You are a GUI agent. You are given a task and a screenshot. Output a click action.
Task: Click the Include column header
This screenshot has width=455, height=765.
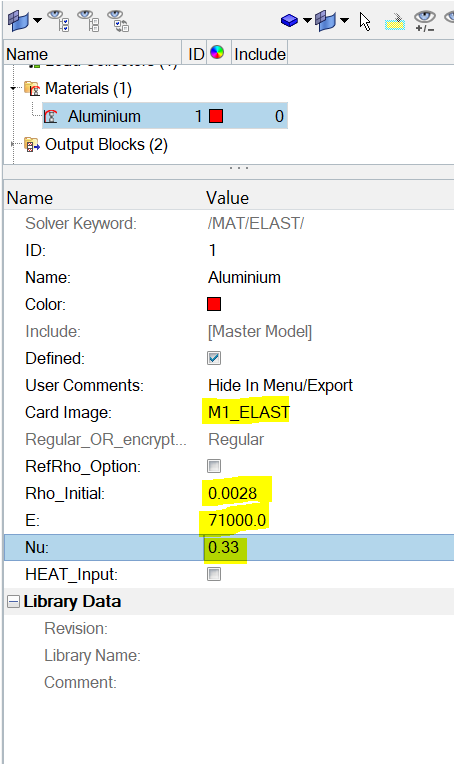point(259,54)
